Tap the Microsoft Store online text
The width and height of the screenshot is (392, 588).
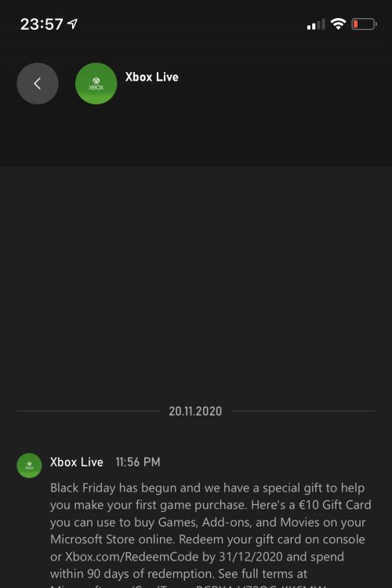(113, 539)
